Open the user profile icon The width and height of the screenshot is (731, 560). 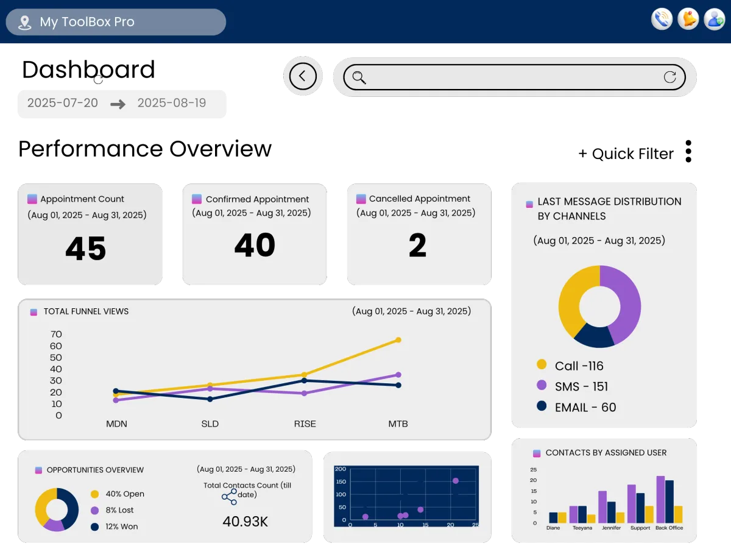(x=715, y=19)
